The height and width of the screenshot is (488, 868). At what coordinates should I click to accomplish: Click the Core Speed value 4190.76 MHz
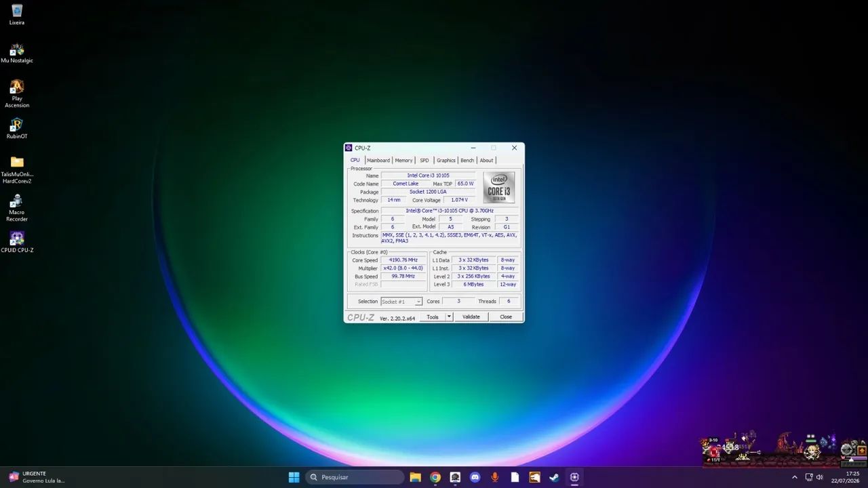pyautogui.click(x=403, y=260)
